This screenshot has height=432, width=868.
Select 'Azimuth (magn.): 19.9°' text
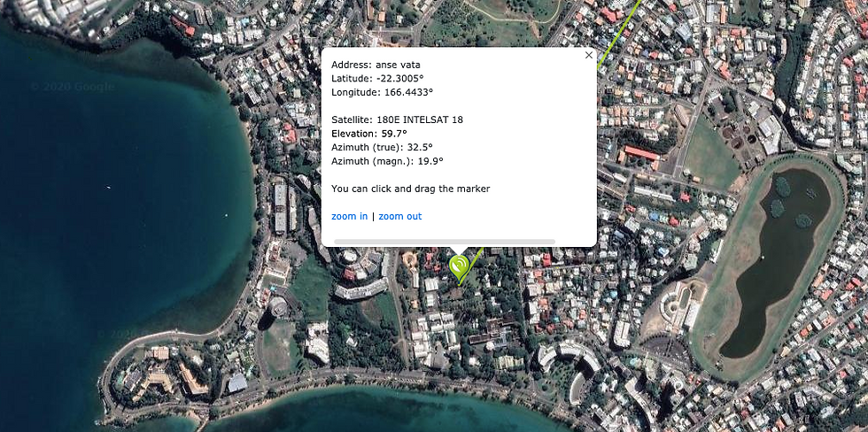[x=388, y=161]
